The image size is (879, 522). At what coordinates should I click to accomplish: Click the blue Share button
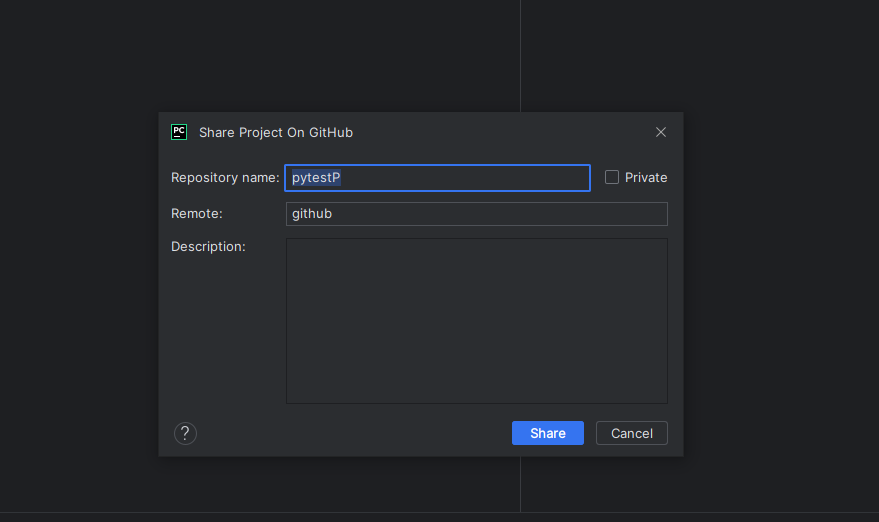pos(548,433)
